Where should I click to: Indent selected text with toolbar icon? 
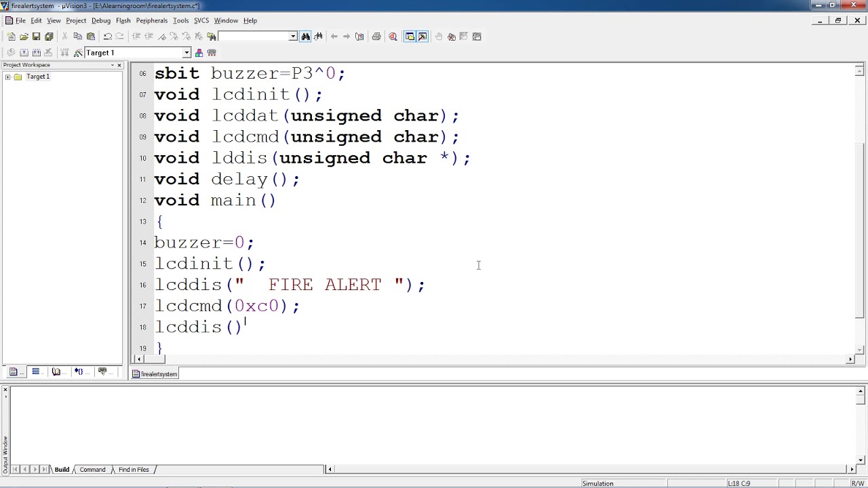136,37
